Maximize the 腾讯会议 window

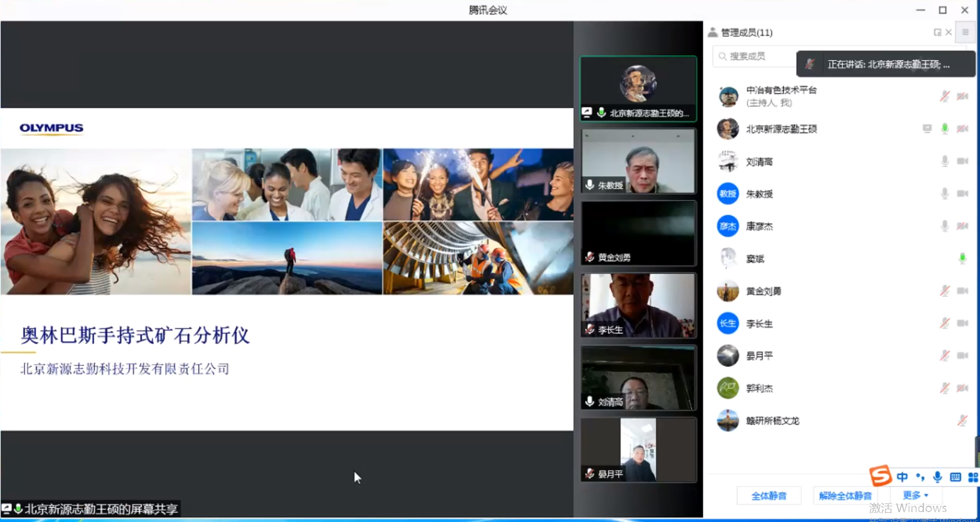943,10
